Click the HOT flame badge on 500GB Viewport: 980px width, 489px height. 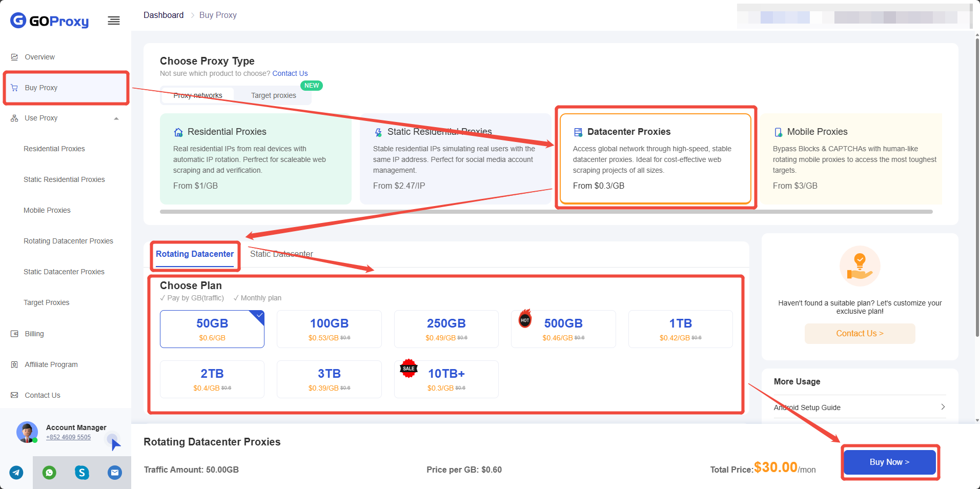(x=525, y=319)
